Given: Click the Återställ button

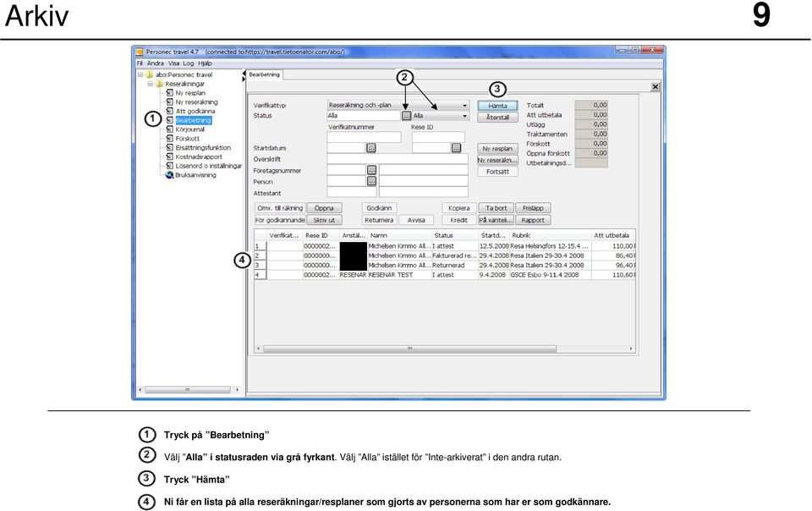Looking at the screenshot, I should pos(497,118).
